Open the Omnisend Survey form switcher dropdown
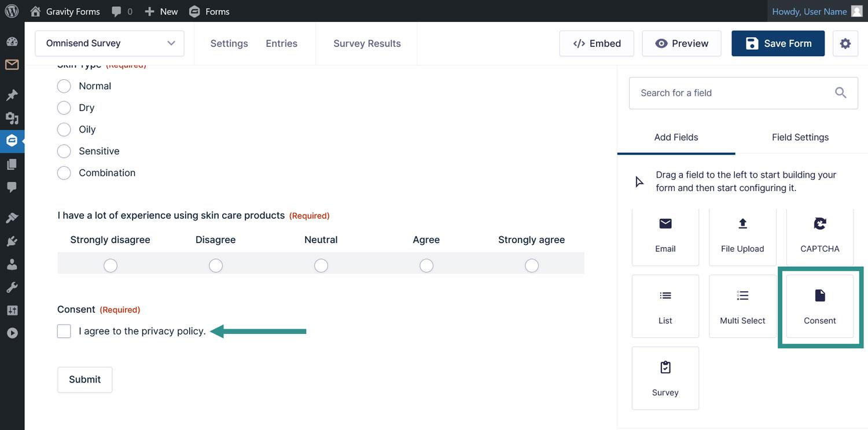The image size is (868, 430). click(109, 43)
